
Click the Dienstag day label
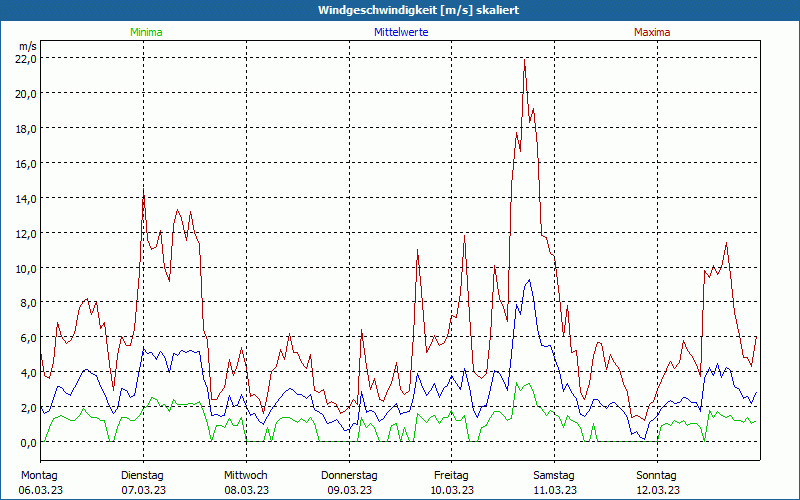[x=142, y=476]
